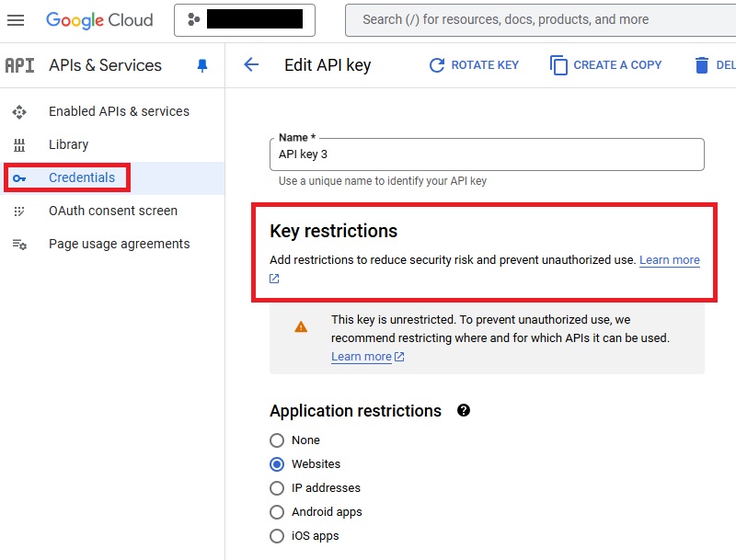Viewport: 736px width, 560px height.
Task: Choose IP addresses restriction
Action: coord(277,488)
